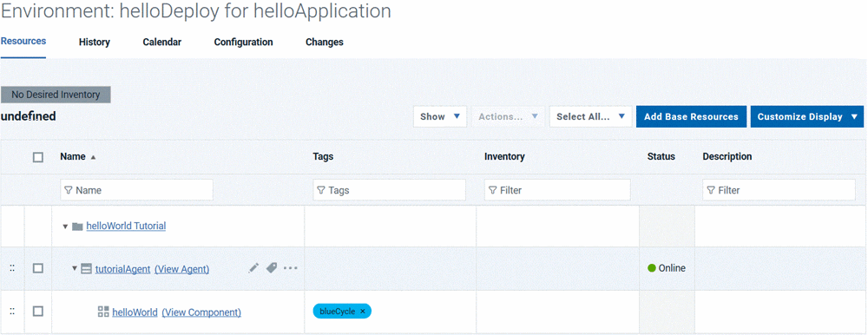Click the Description column header
The height and width of the screenshot is (335, 868).
727,157
